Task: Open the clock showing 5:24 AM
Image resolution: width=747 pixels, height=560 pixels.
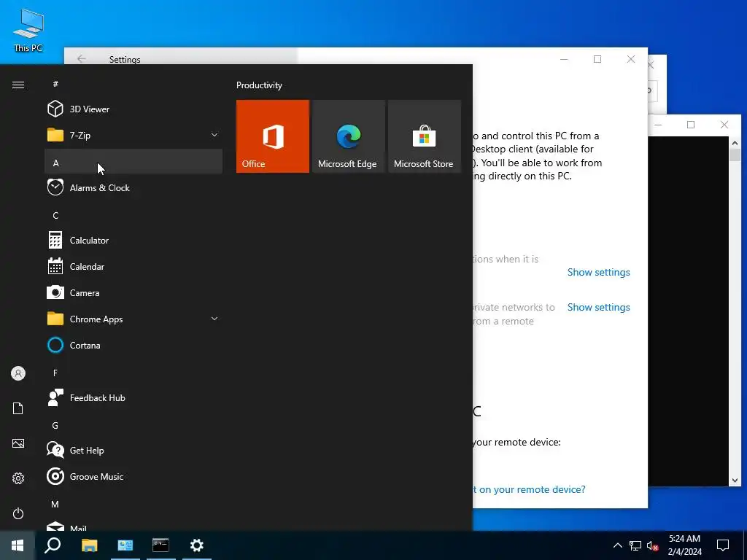Action: 684,545
